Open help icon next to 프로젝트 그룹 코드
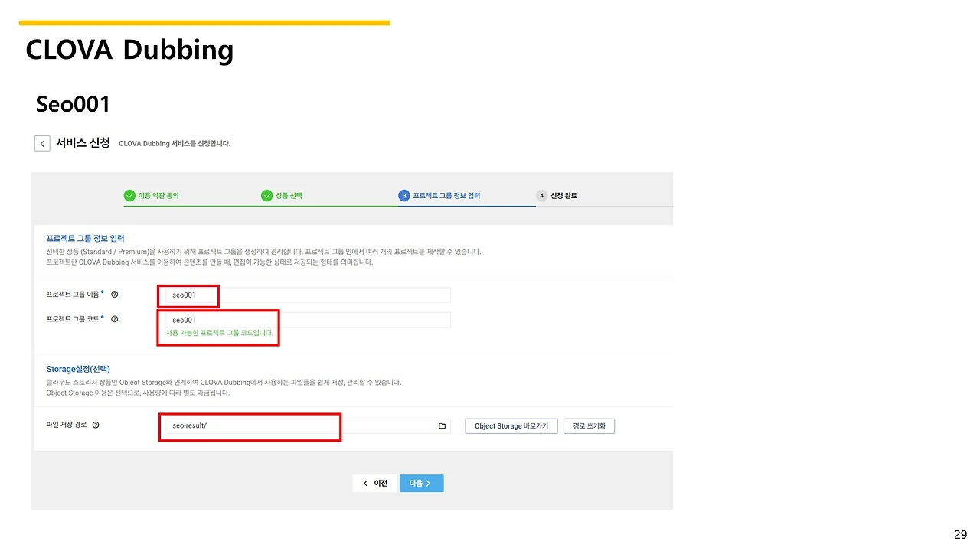Viewport: 980px width, 551px height. pos(115,319)
